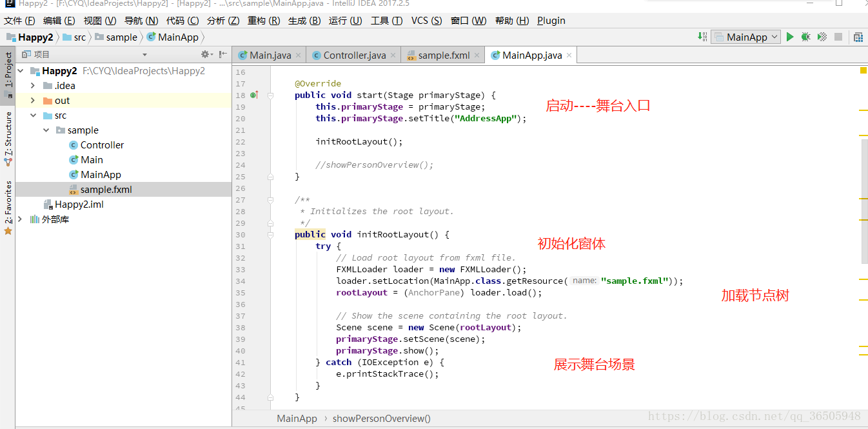
Task: Run the MainApp configuration with green arrow
Action: tap(790, 37)
